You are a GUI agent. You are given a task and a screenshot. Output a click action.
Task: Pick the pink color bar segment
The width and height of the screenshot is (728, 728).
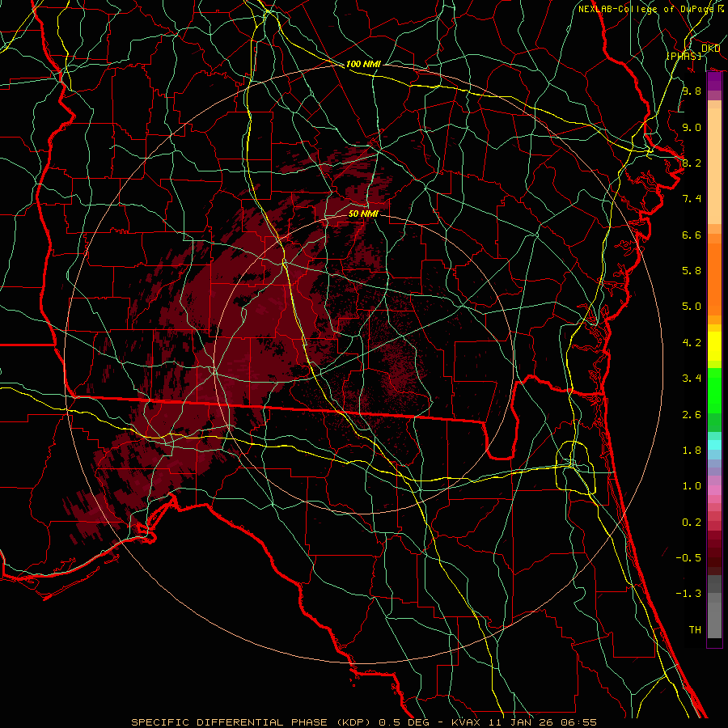[714, 490]
